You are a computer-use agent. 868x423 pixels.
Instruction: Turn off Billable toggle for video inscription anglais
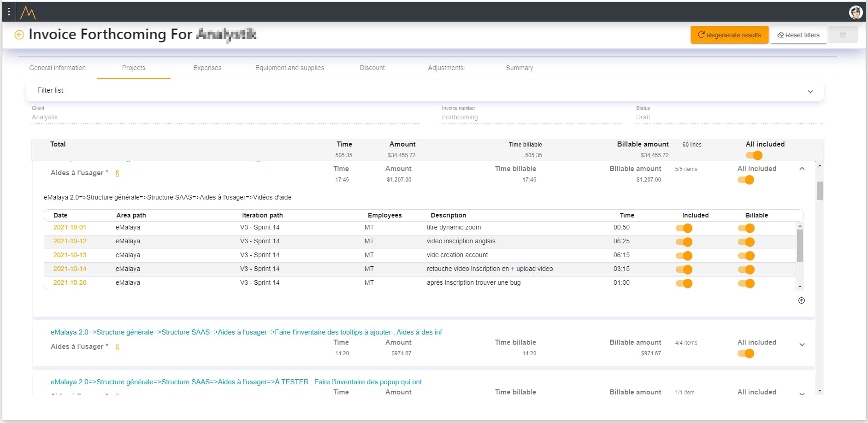click(746, 242)
